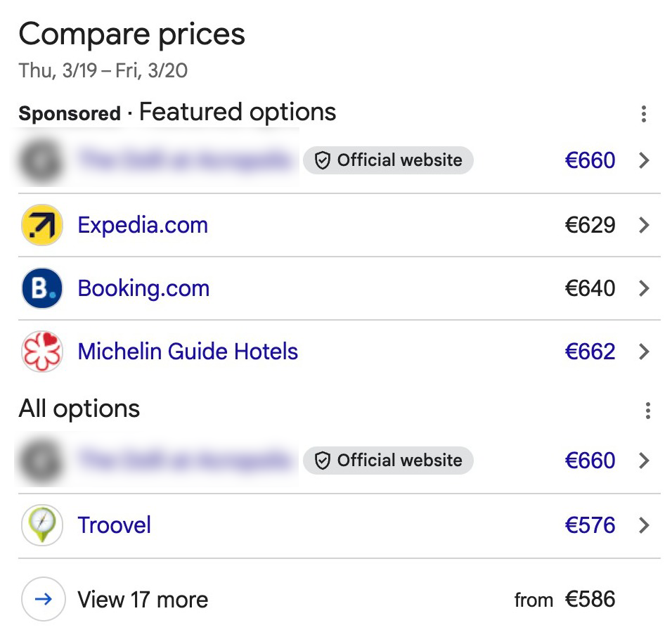Screen dimensions: 672x637
Task: Select the Michelin Guide Hotels flower icon
Action: tap(41, 352)
